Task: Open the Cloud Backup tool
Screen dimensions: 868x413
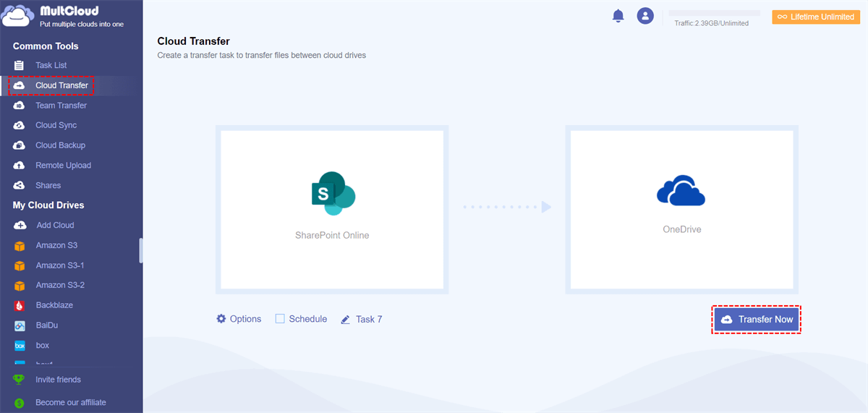Action: tap(60, 145)
